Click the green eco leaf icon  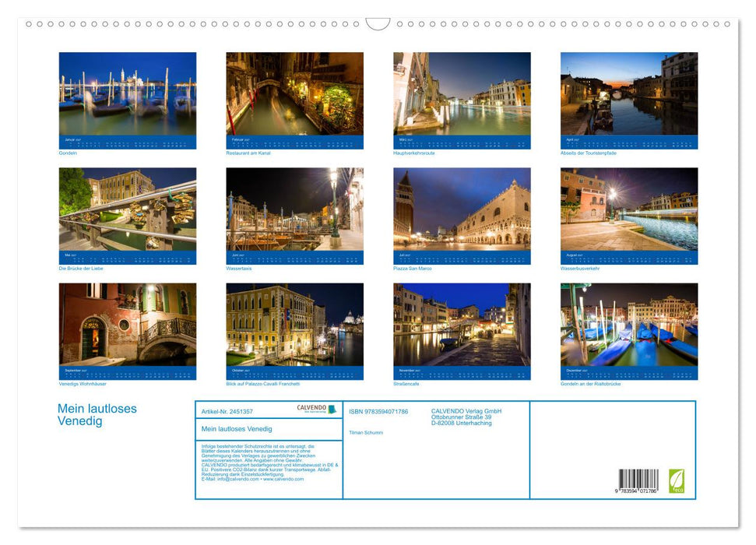(x=676, y=481)
